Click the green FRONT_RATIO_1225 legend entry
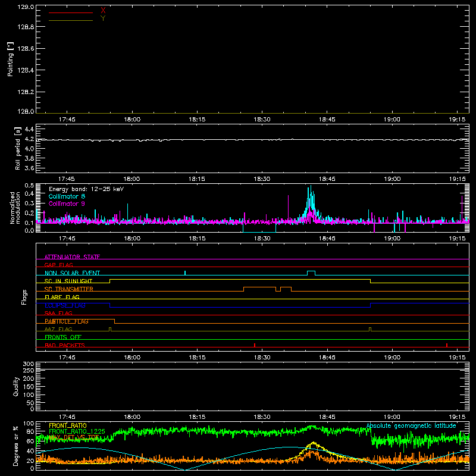The height and width of the screenshot is (476, 476). pyautogui.click(x=77, y=431)
